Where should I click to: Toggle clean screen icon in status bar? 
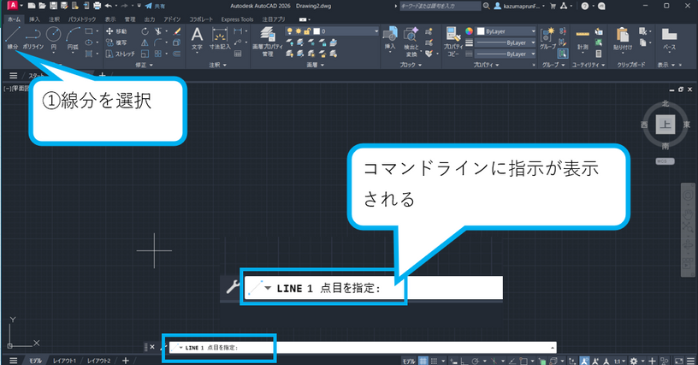(x=679, y=361)
